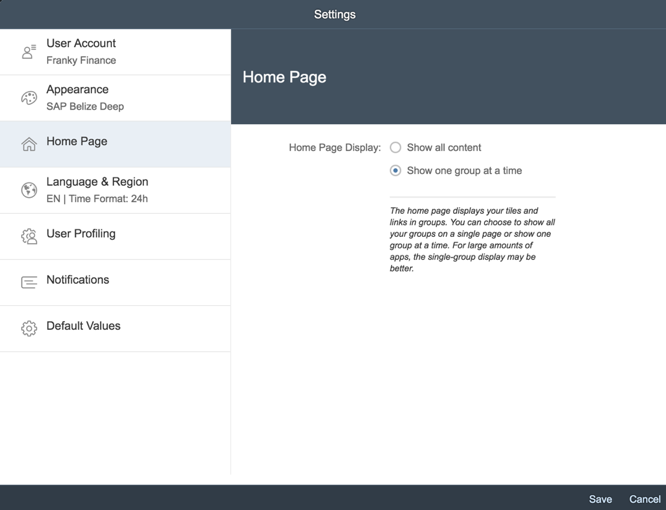
Task: Click the Show one group label text
Action: (464, 171)
